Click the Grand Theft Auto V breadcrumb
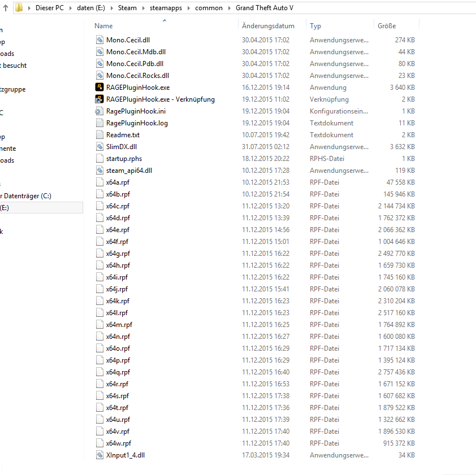Image resolution: width=476 pixels, height=475 pixels. point(265,8)
